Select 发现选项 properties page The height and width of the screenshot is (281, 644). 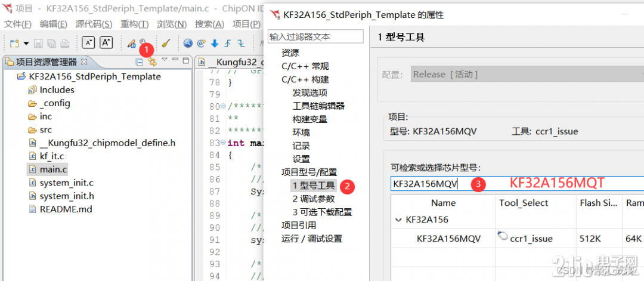(x=309, y=93)
